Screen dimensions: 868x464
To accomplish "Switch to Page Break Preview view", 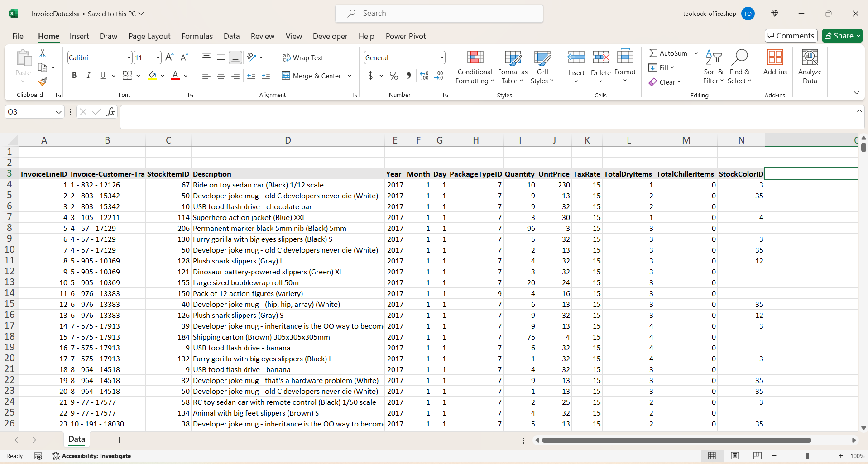I will 757,456.
